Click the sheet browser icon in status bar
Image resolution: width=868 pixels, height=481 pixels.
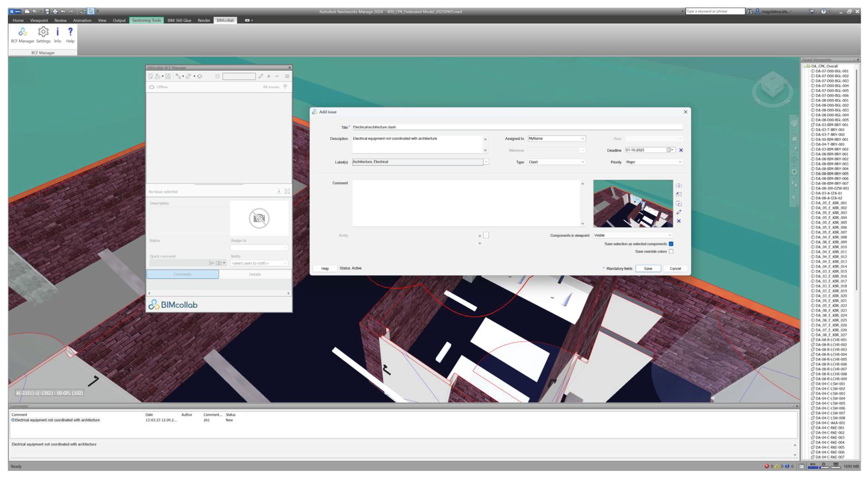click(802, 466)
